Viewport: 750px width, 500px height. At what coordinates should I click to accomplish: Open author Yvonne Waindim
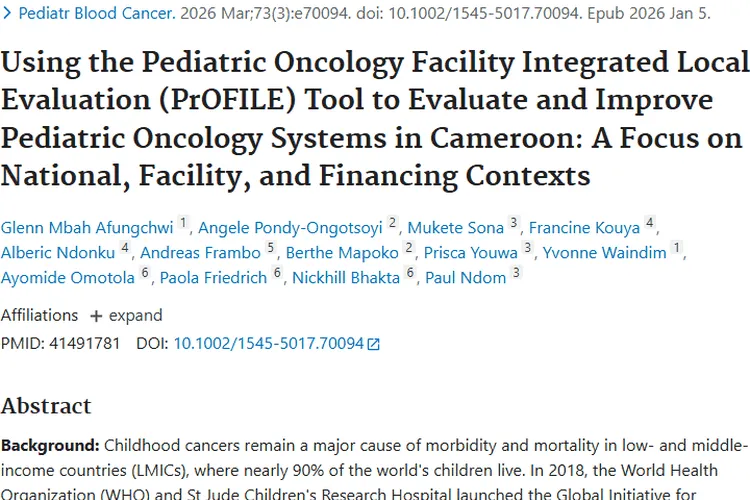[605, 252]
